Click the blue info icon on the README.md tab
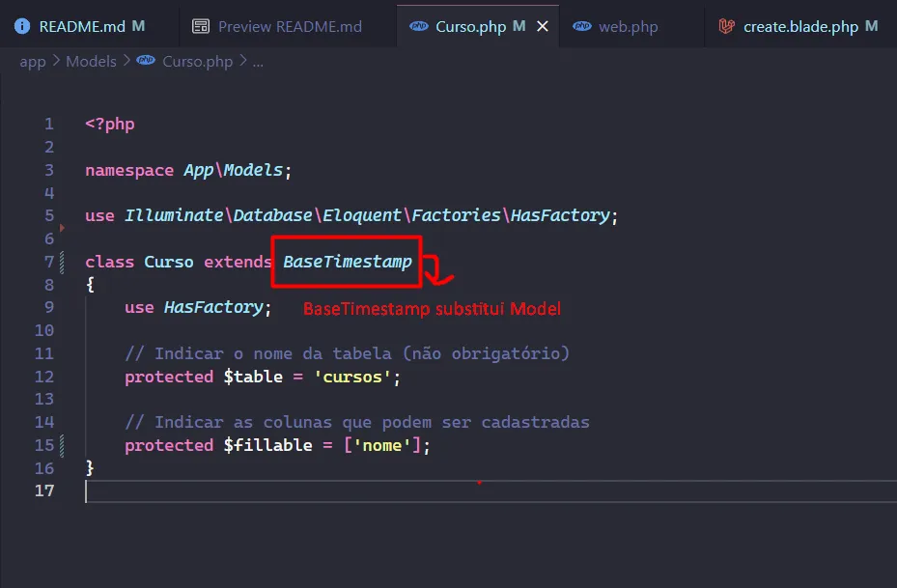Screen dimensions: 897x588 pyautogui.click(x=21, y=26)
